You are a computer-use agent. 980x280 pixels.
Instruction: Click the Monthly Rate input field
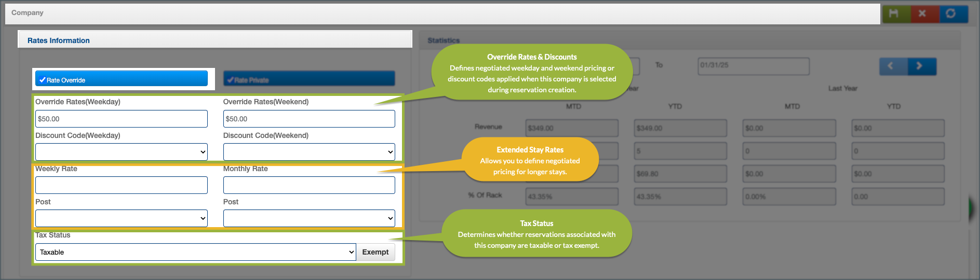click(x=309, y=185)
